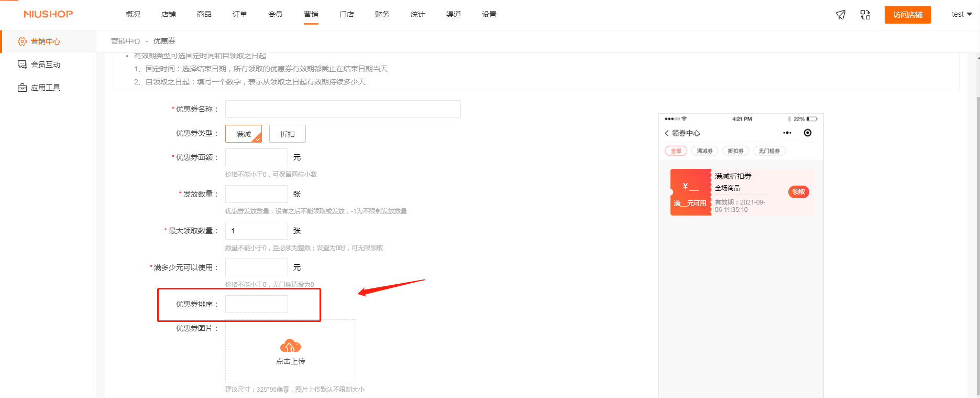This screenshot has width=980, height=398.
Task: Select 无门槛券 tab in phone preview
Action: tap(769, 151)
